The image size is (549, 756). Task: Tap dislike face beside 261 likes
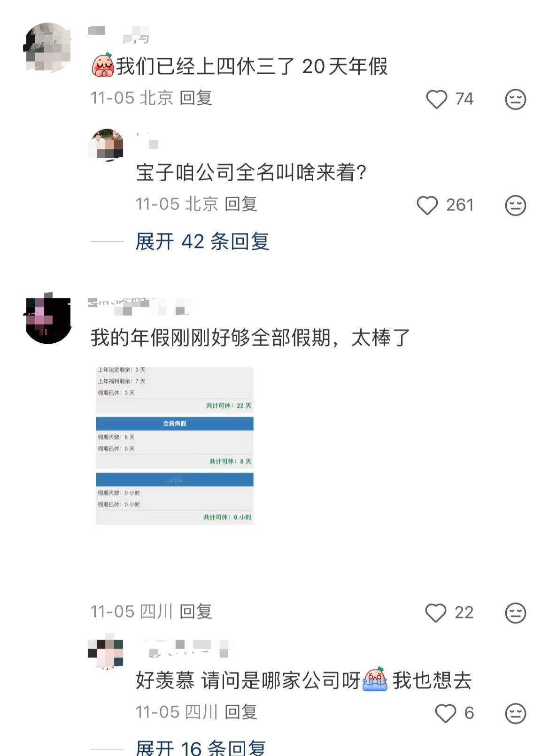coord(515,205)
